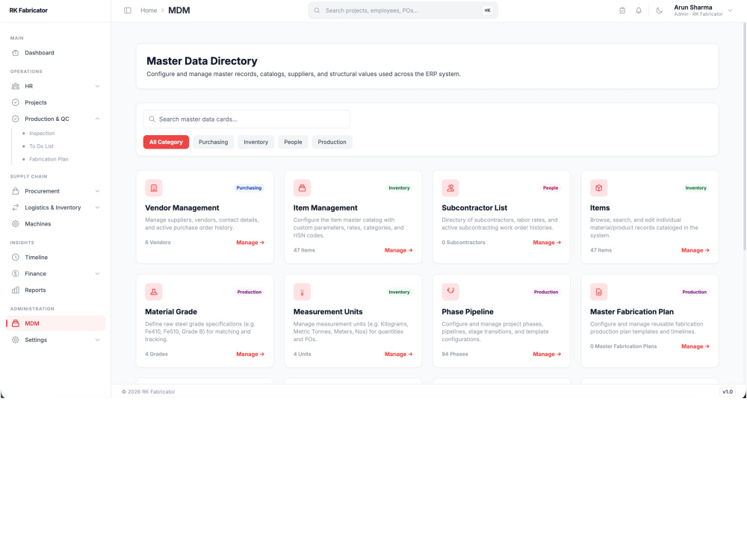Click the Item Management card icon
747x560 pixels.
pos(302,188)
